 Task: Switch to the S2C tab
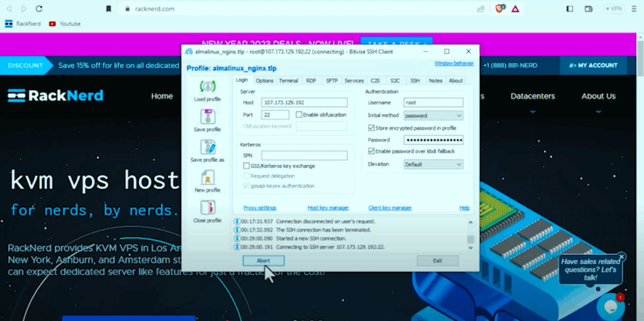(x=395, y=81)
